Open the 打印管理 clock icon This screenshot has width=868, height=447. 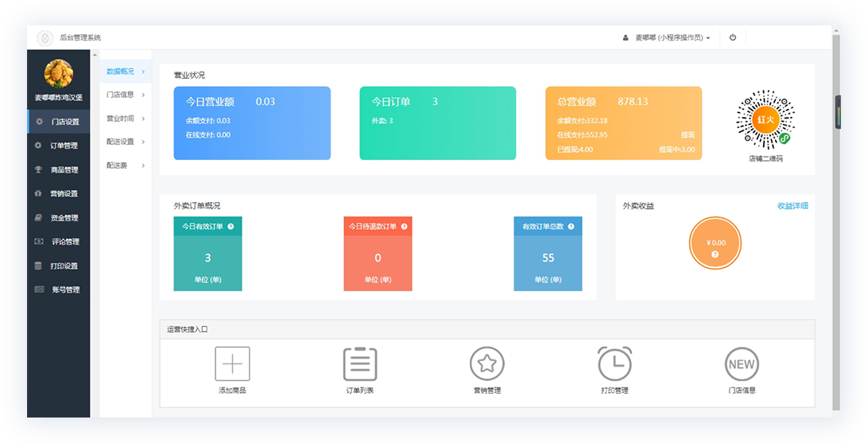[x=614, y=364]
